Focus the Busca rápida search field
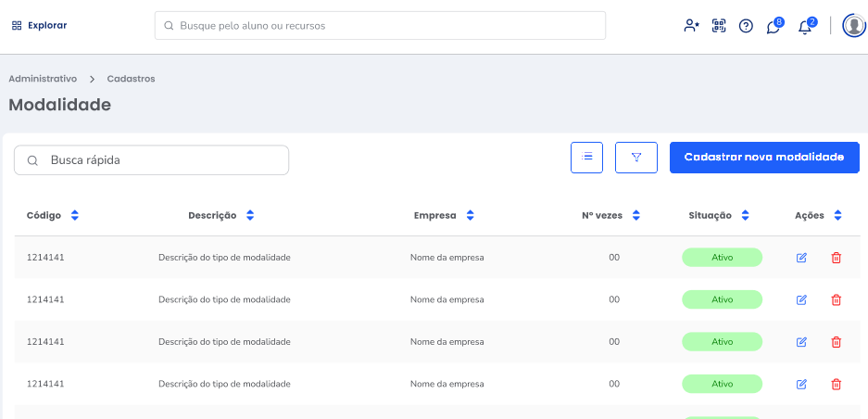The width and height of the screenshot is (868, 419). [152, 160]
